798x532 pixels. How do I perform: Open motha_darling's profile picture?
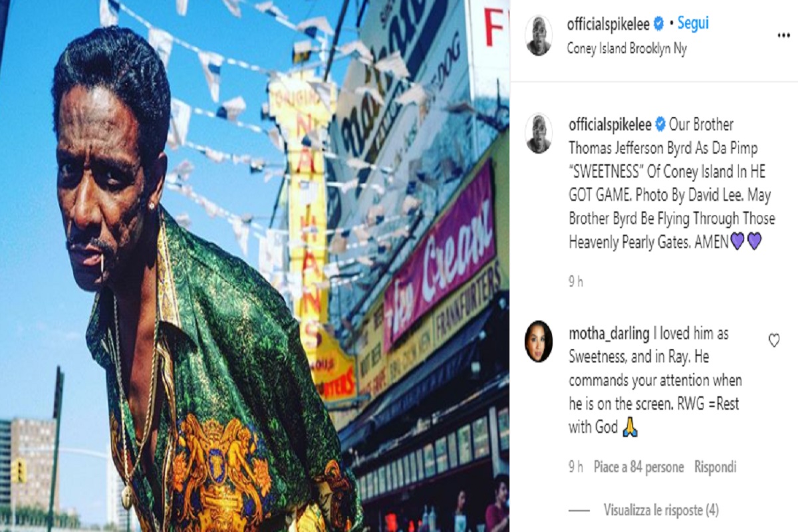(x=539, y=341)
